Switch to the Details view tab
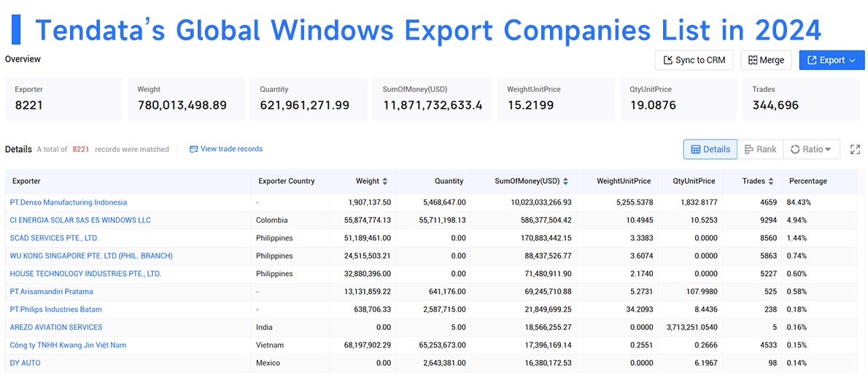Screen dimensions: 868x379 [710, 149]
